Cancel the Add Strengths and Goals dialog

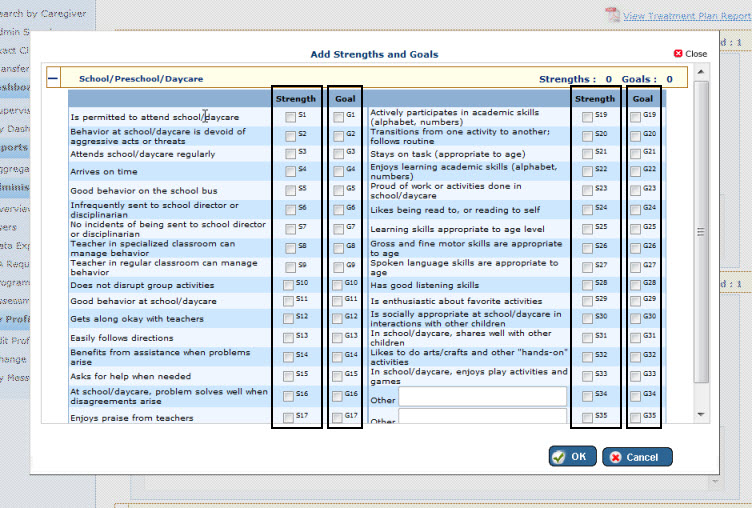coord(637,457)
